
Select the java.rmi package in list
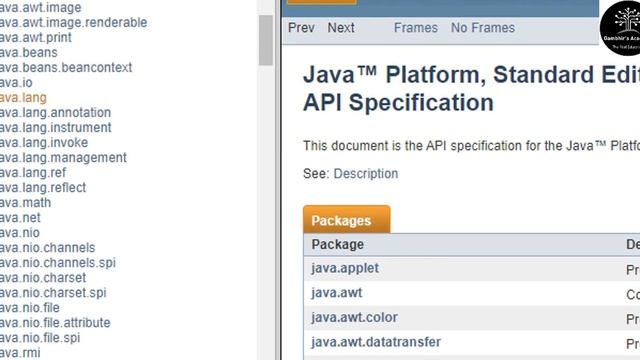pyautogui.click(x=20, y=353)
